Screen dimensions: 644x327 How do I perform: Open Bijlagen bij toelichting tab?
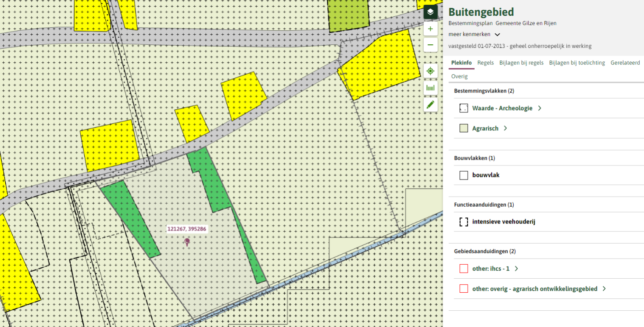coord(577,63)
